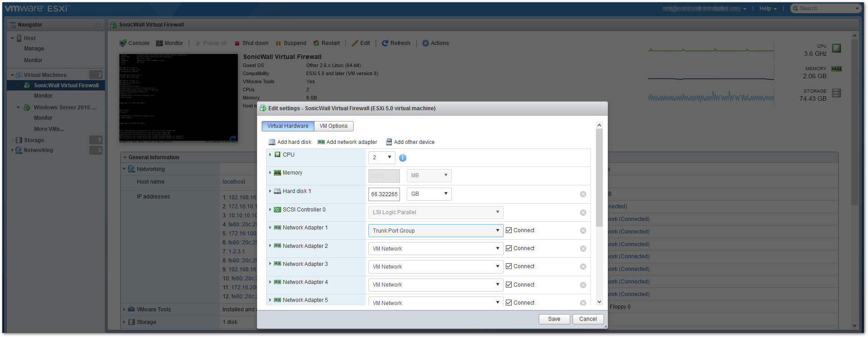Restart the virtual machine

[x=327, y=43]
